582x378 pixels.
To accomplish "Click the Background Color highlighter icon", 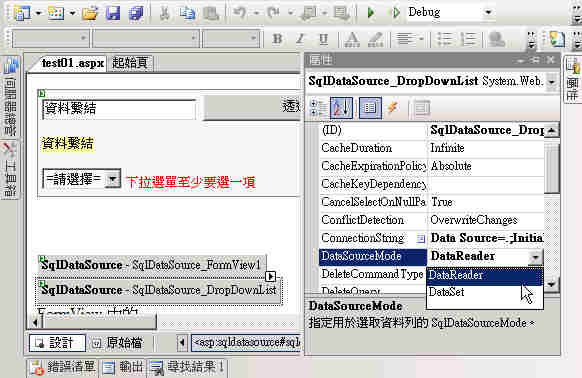I will pos(376,39).
